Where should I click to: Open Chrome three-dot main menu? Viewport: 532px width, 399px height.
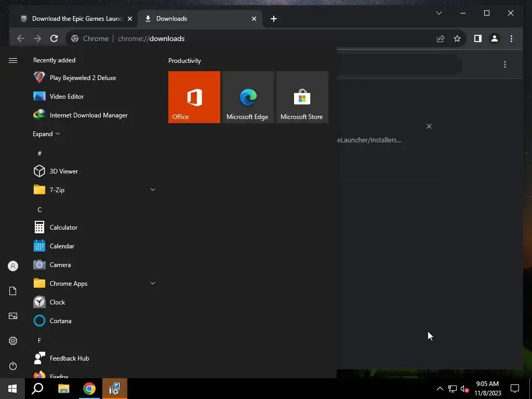(x=511, y=38)
